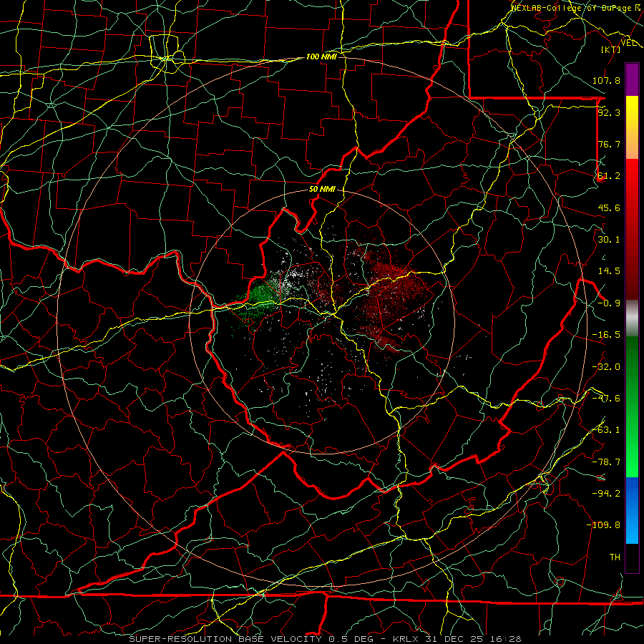Select the 107.8 legend value

pyautogui.click(x=606, y=80)
